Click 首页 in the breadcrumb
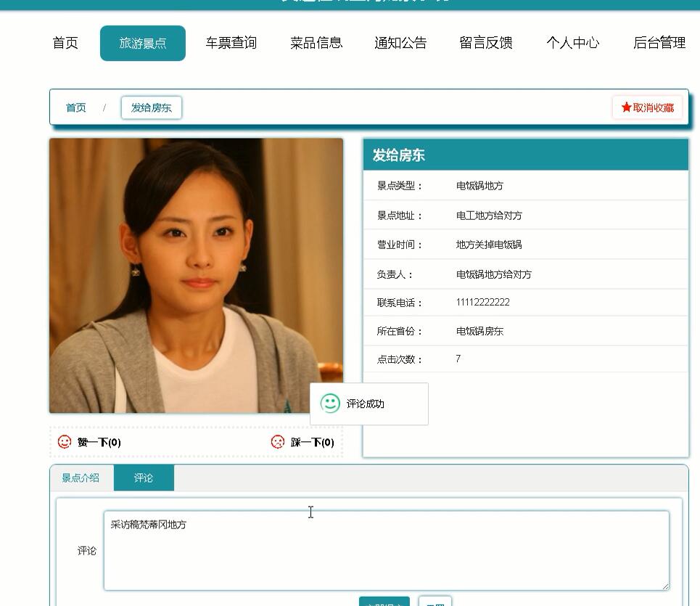The height and width of the screenshot is (606, 700). [x=75, y=107]
